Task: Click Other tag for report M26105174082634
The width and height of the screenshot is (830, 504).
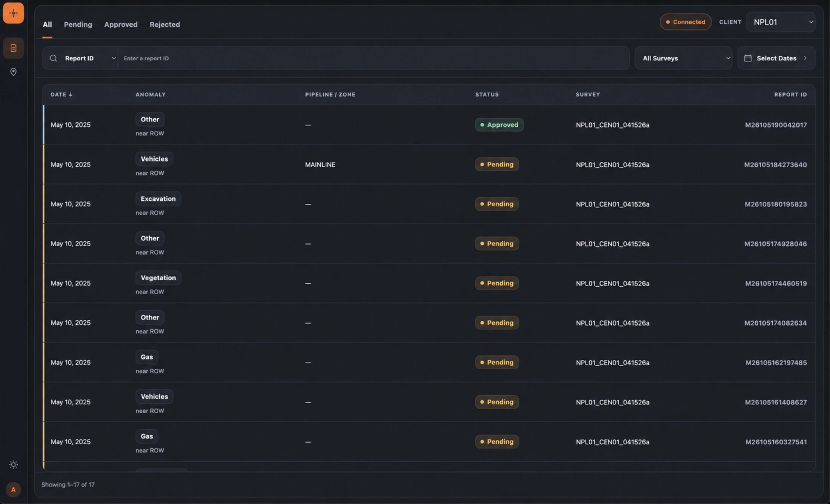Action: click(150, 317)
